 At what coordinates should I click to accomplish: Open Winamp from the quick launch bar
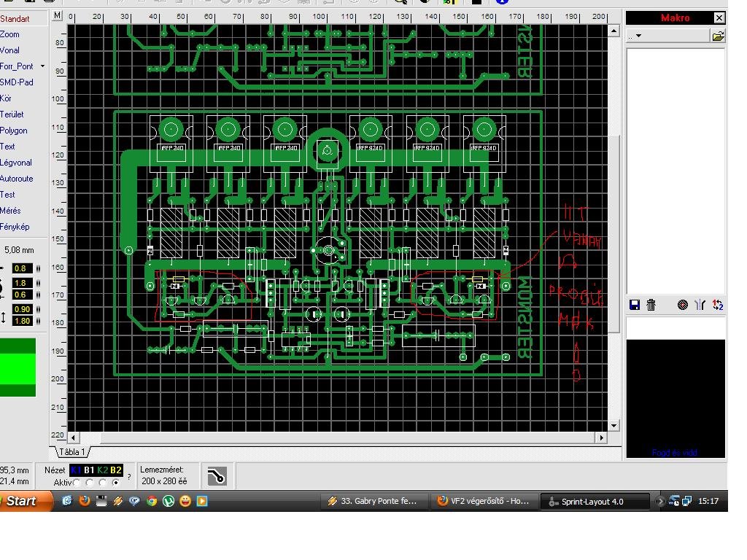117,501
